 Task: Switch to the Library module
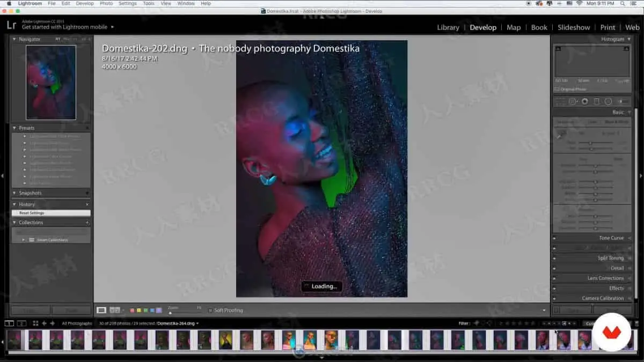pyautogui.click(x=448, y=27)
